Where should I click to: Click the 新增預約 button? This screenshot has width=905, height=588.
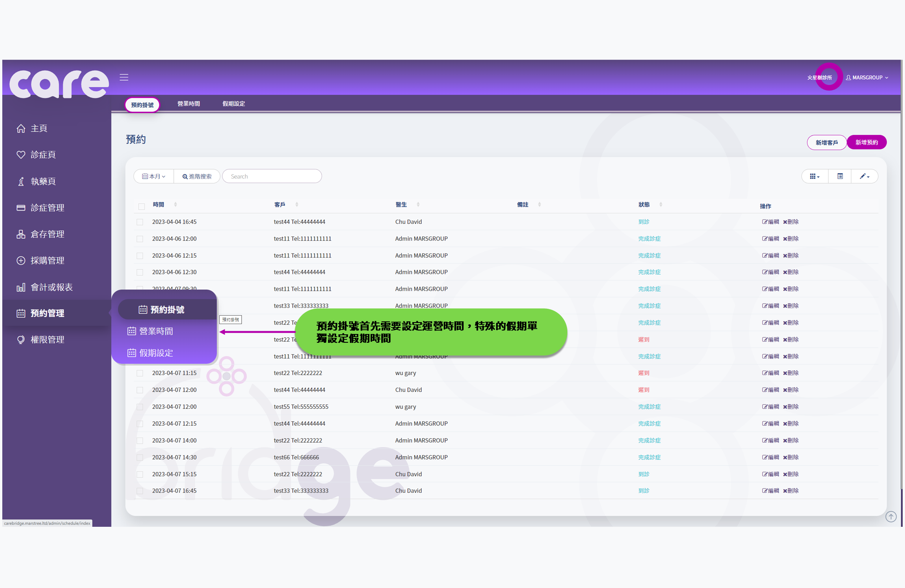tap(866, 142)
